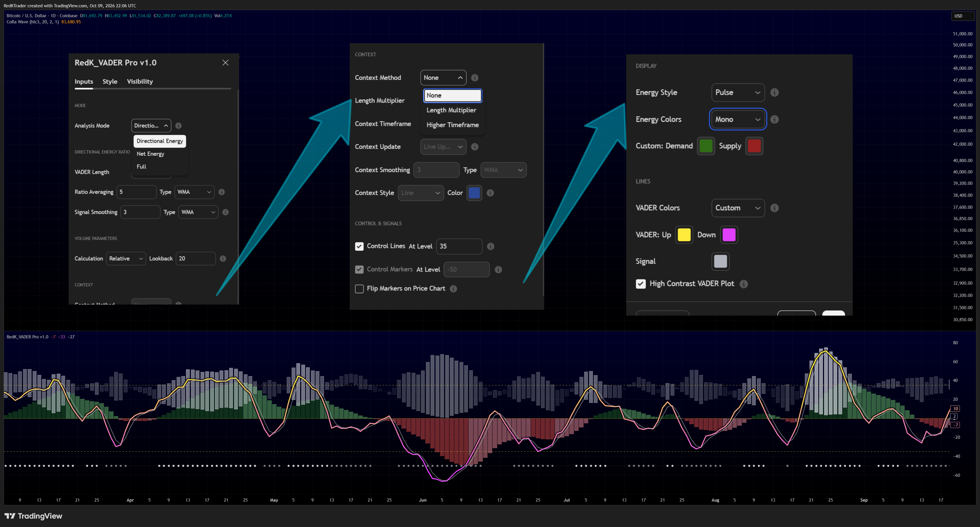Click info icon beside Ratio Averaging Type
This screenshot has height=527, width=980.
click(x=222, y=192)
